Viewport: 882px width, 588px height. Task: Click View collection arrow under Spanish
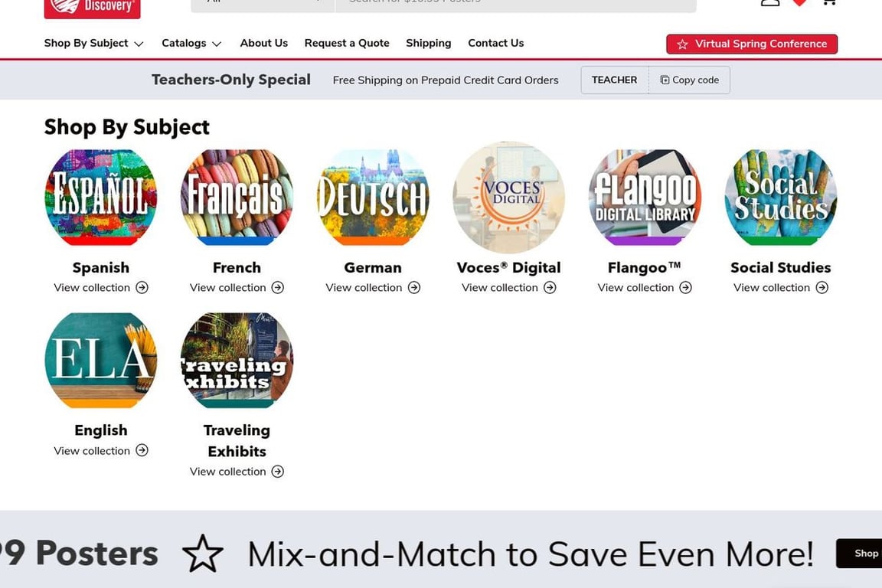[142, 288]
